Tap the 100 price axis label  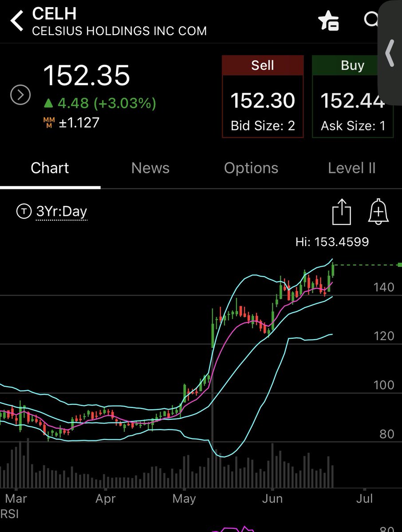pyautogui.click(x=384, y=385)
